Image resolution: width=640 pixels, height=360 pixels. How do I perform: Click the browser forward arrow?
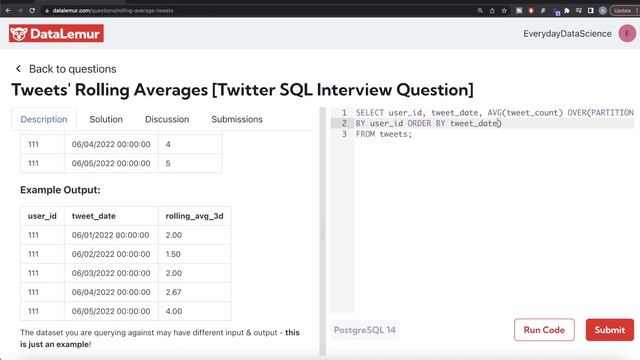(20, 11)
